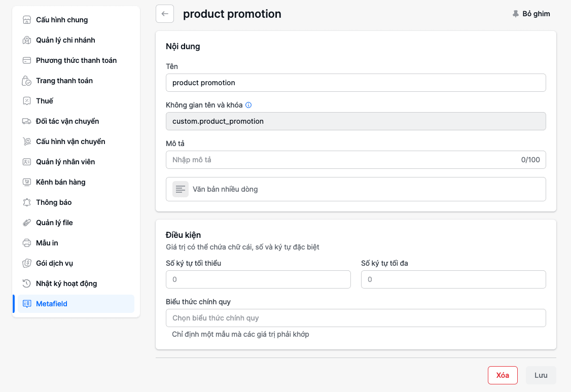
Task: Click the Thông báo bell icon
Action: (x=27, y=202)
